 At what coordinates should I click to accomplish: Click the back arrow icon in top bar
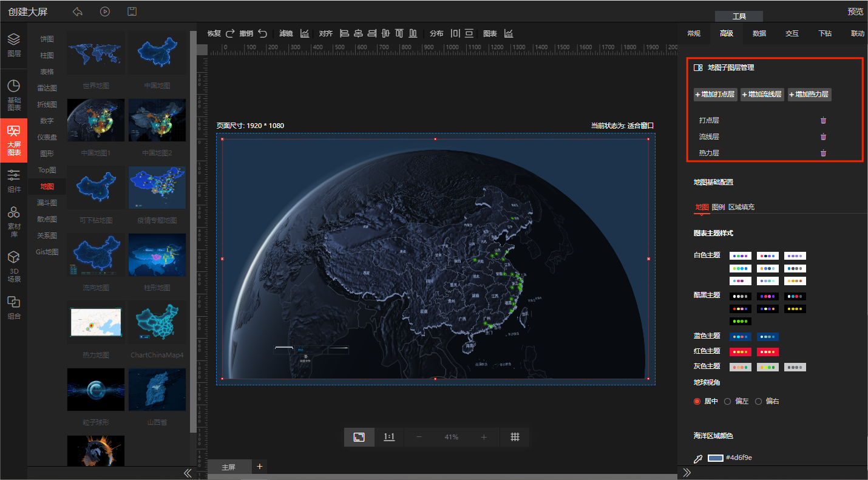(77, 12)
